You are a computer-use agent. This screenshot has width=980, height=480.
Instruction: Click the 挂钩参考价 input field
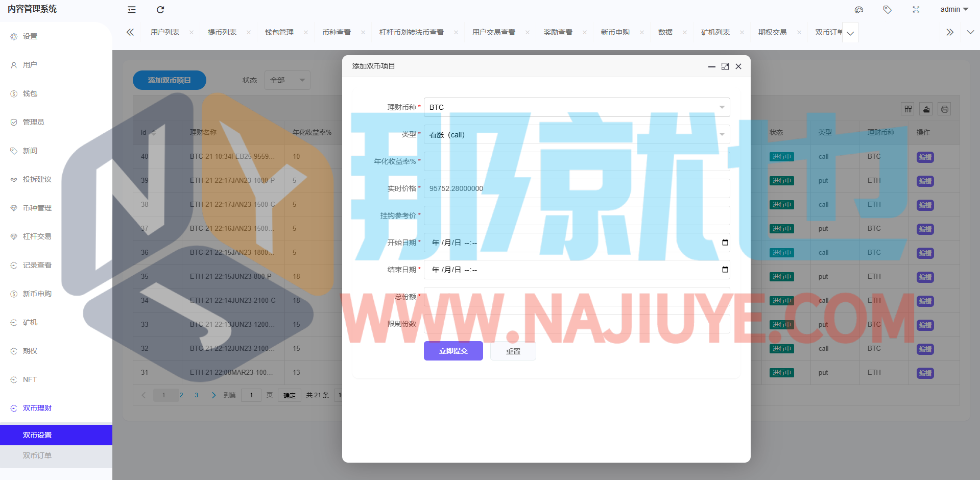pos(577,215)
